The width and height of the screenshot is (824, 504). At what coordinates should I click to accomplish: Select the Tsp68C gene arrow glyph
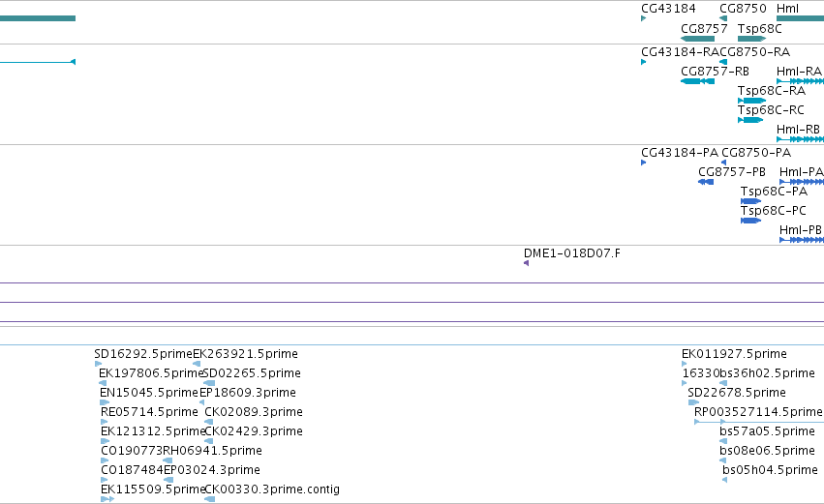(x=752, y=39)
